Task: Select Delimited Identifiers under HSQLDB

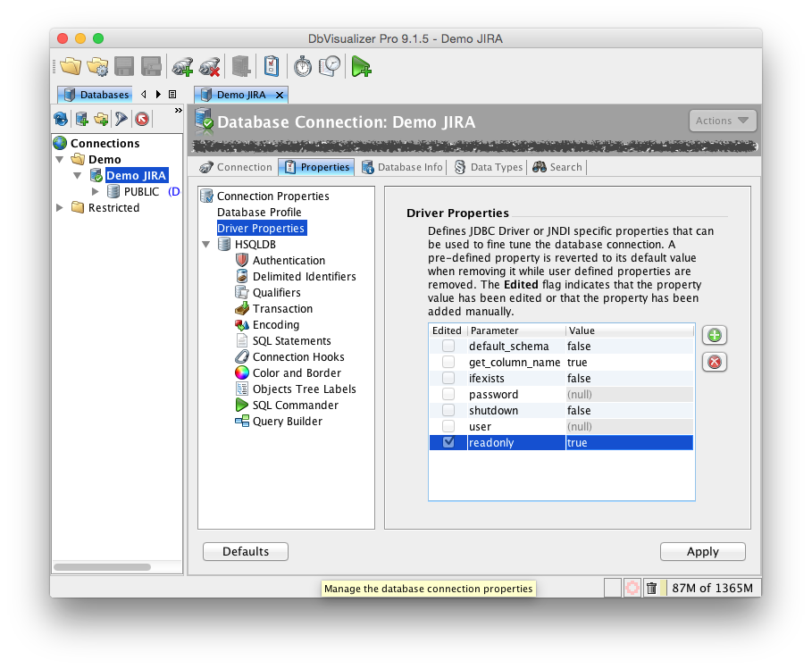Action: (x=304, y=276)
